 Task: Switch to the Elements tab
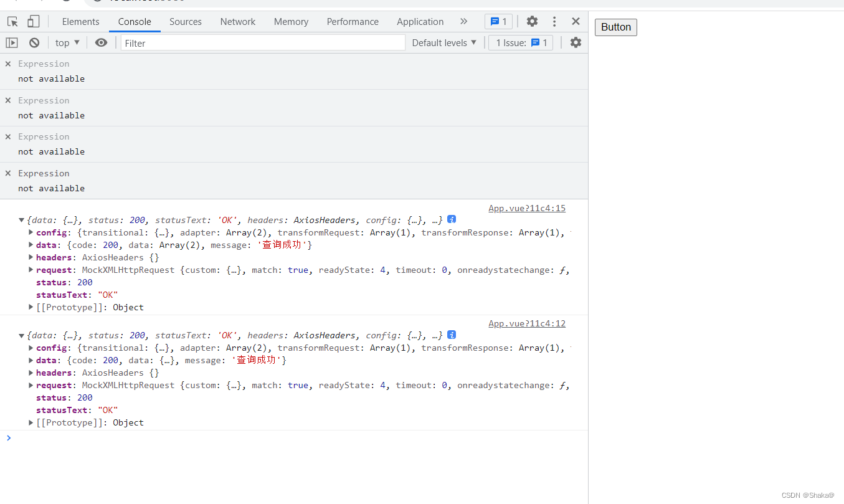pos(80,22)
